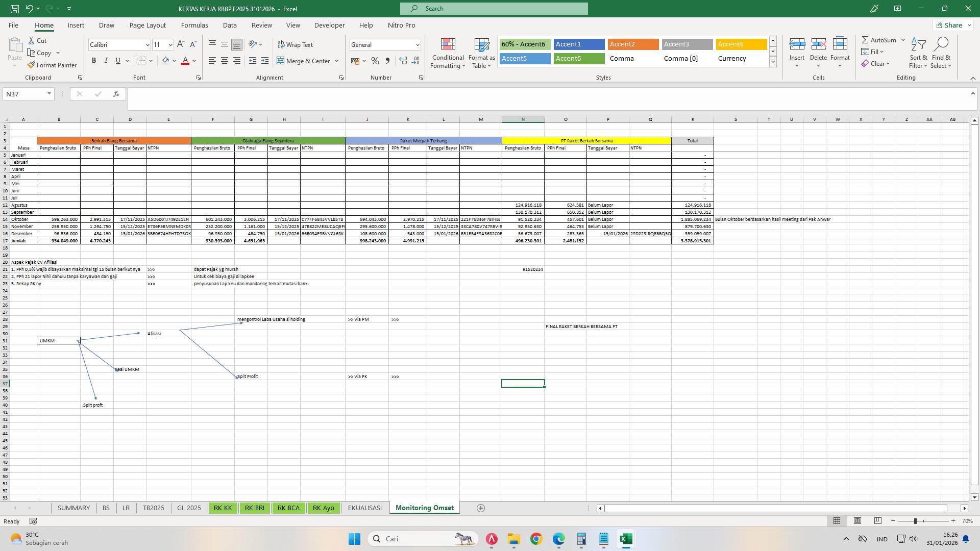Open the Merge & Center dropdown arrow

[x=337, y=61]
